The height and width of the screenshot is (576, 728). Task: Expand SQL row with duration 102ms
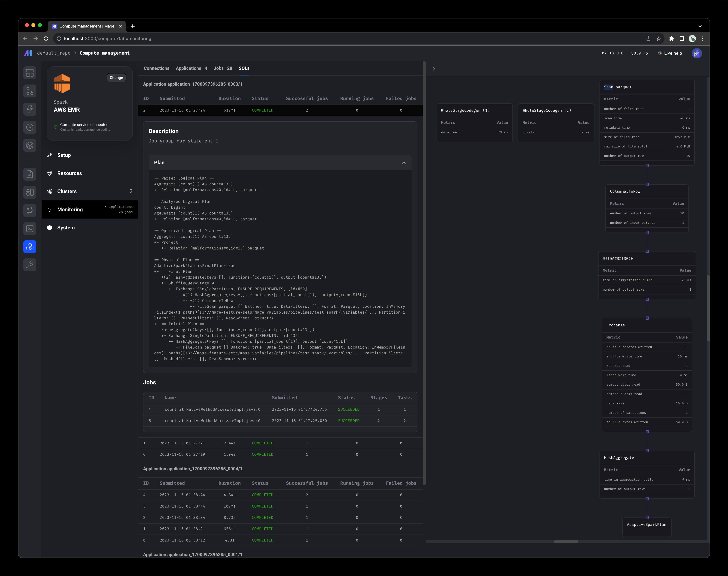pyautogui.click(x=280, y=506)
